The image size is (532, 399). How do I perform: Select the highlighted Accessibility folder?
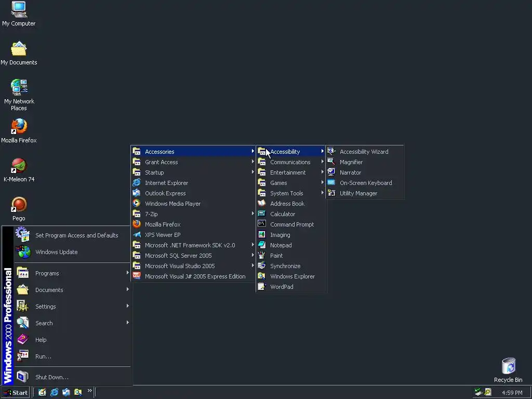[x=291, y=152]
